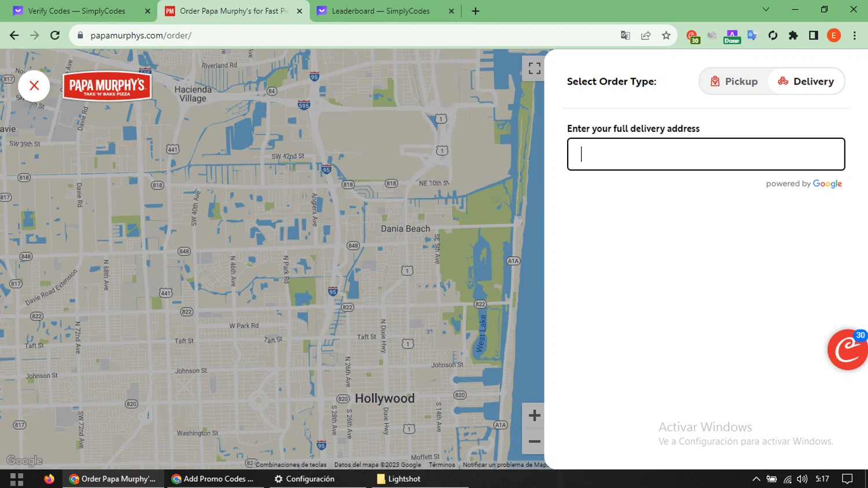Close the order panel with red X

34,86
